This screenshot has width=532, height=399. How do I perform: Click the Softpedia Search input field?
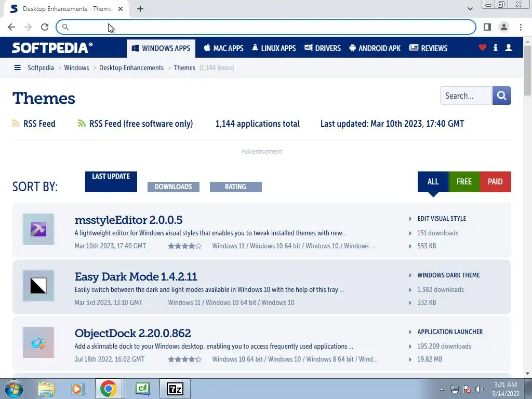(x=466, y=96)
